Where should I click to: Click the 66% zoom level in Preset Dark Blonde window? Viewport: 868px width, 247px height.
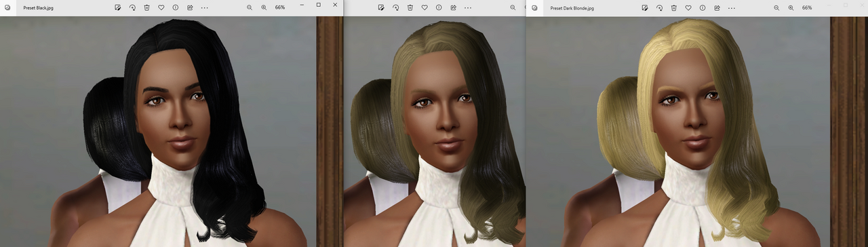807,7
